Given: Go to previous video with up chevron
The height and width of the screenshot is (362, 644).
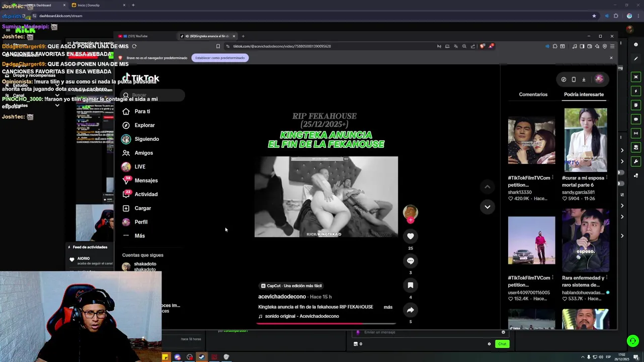Looking at the screenshot, I should pyautogui.click(x=487, y=187).
